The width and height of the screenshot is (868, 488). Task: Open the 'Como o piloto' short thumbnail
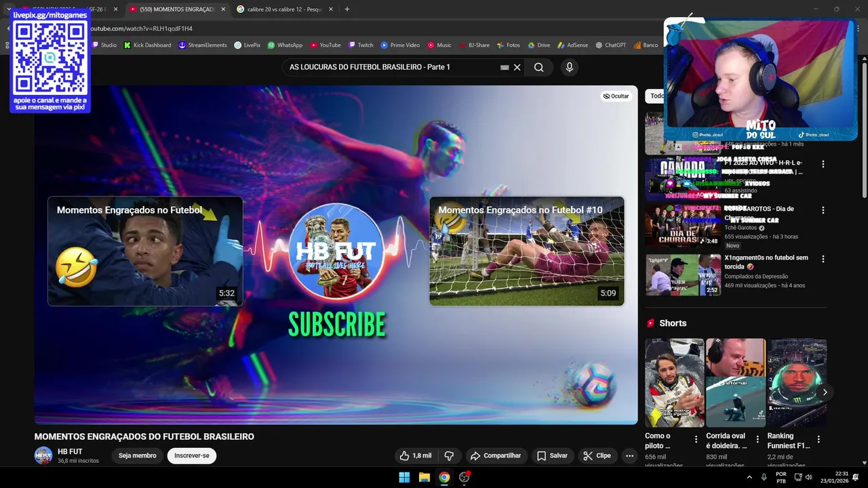[x=675, y=383]
